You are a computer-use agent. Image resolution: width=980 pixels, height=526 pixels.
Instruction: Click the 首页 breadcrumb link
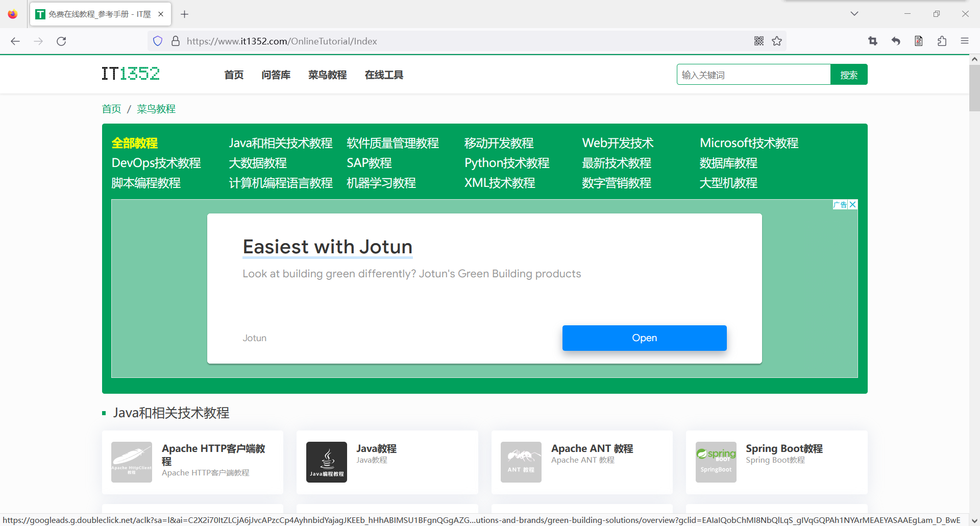coord(112,109)
